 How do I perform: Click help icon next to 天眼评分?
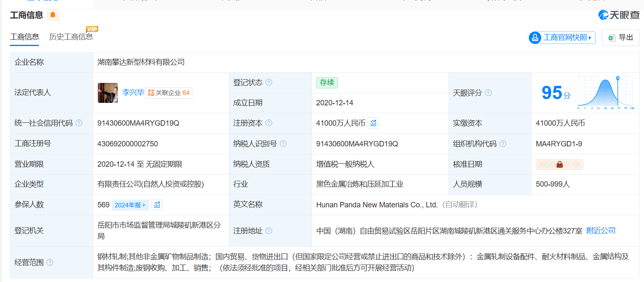click(x=488, y=93)
